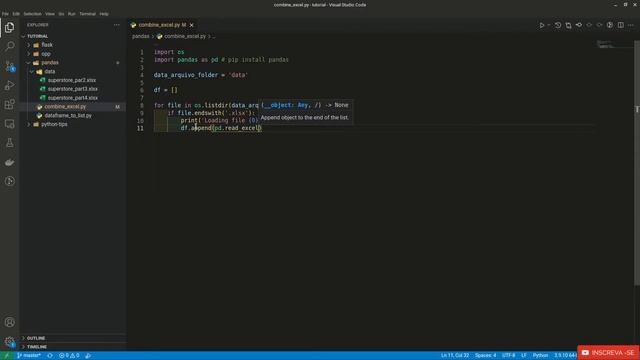The image size is (640, 360).
Task: Open the Explorer view in activity bar
Action: tap(9, 27)
